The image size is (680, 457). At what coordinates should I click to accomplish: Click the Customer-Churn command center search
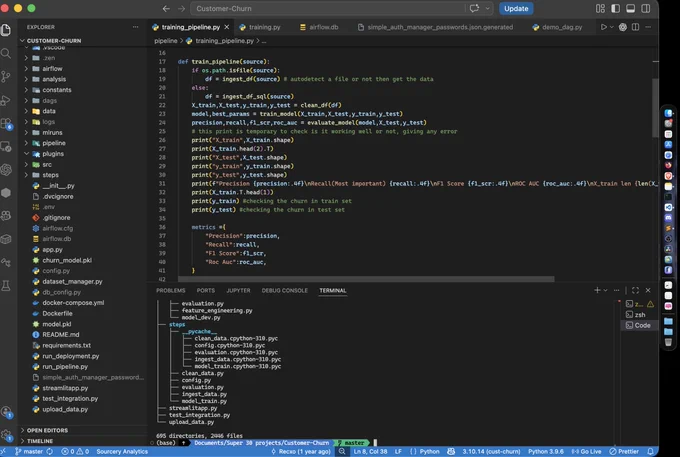(x=327, y=9)
